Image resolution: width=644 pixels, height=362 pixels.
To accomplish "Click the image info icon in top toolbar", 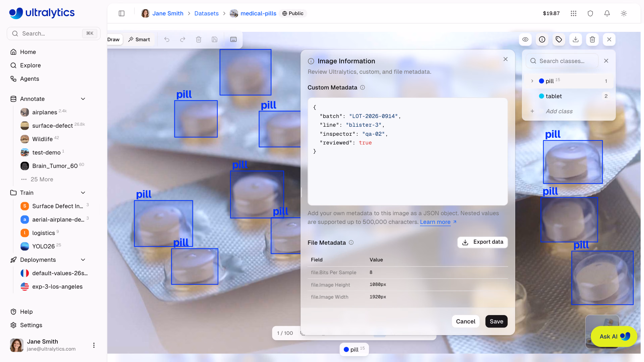I will [x=542, y=40].
